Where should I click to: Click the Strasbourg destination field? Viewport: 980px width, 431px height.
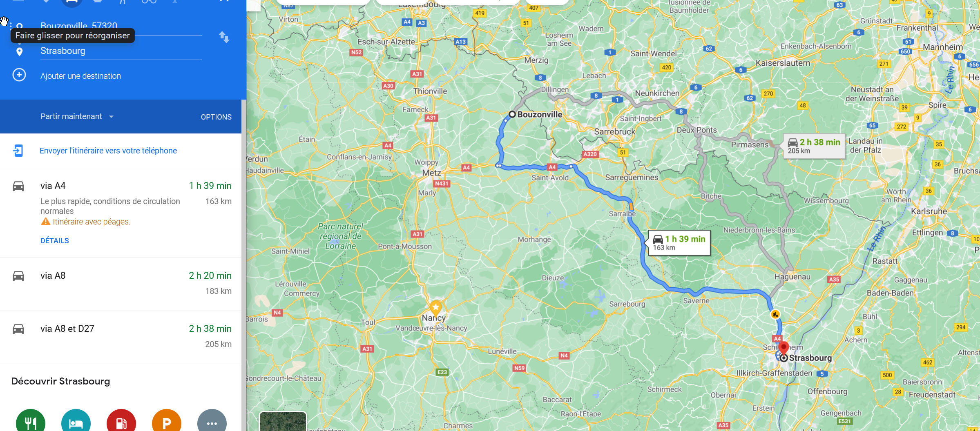(x=121, y=51)
